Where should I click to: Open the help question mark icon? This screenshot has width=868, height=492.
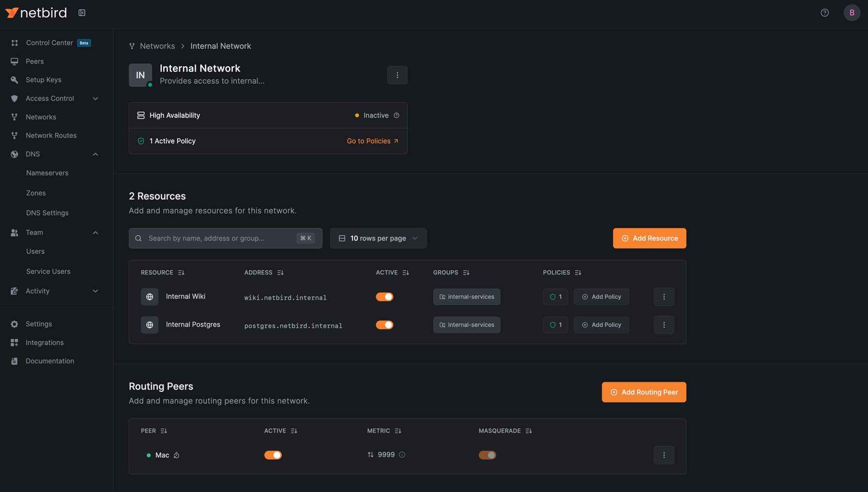pyautogui.click(x=824, y=13)
